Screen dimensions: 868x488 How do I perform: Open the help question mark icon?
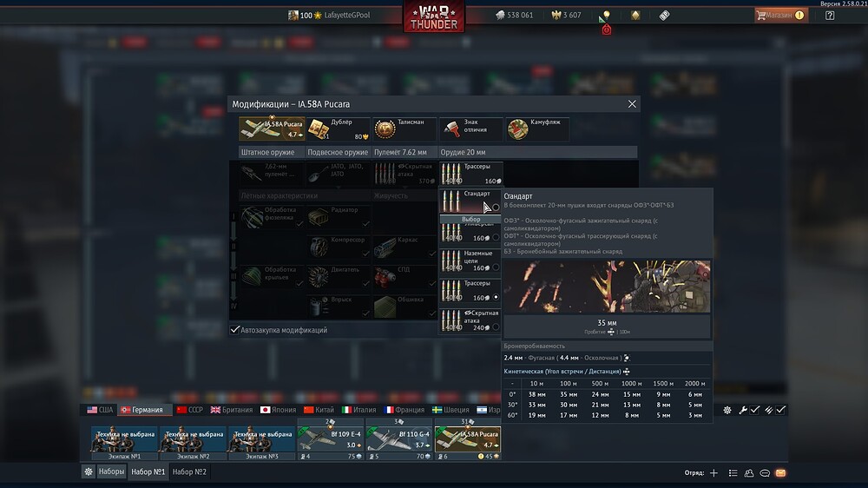[830, 16]
